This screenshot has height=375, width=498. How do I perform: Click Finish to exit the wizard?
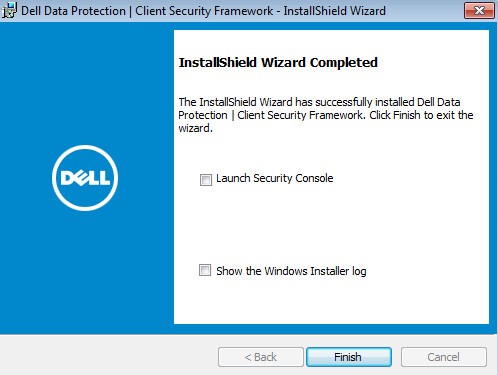pyautogui.click(x=349, y=357)
